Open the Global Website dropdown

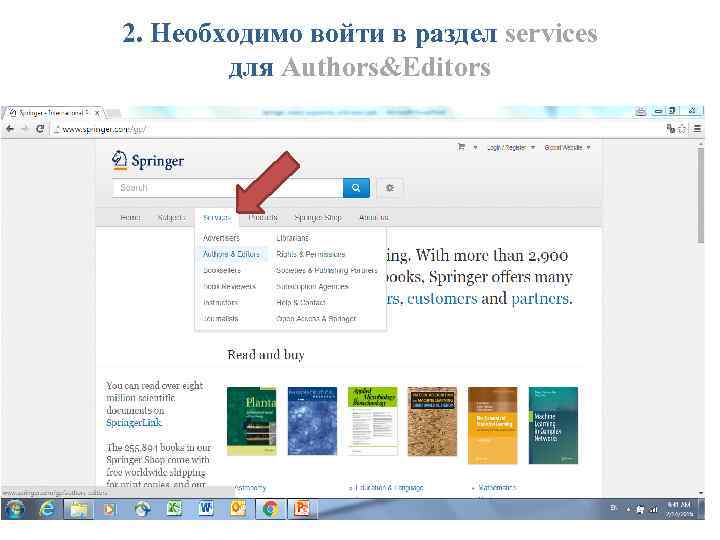(x=567, y=147)
